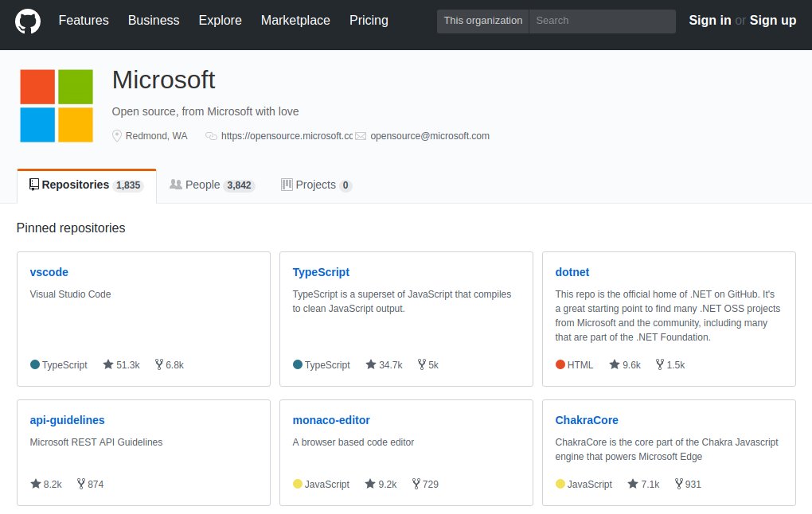Viewport: 812px width, 514px height.
Task: Open Features in the top navigation
Action: (x=84, y=20)
